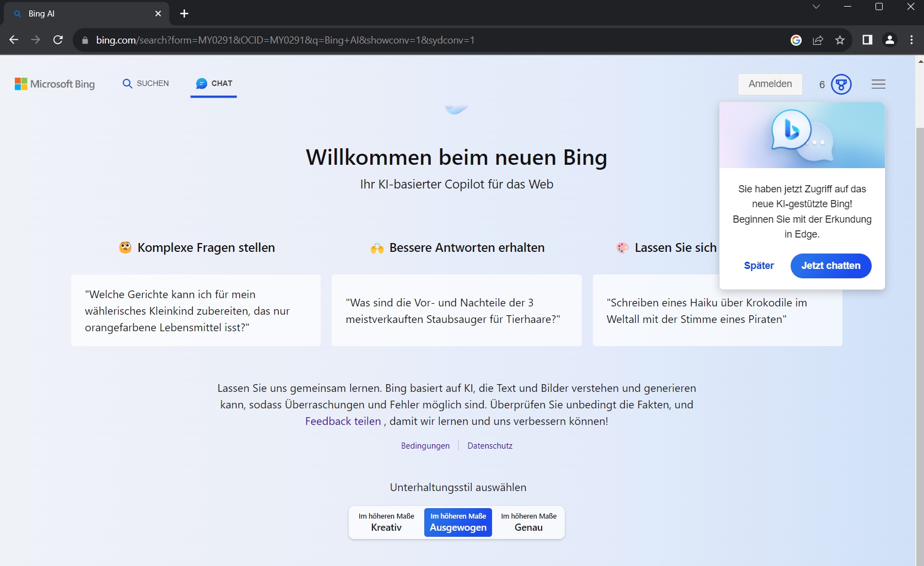This screenshot has width=924, height=566.
Task: Click the Unterhaltungsstil auswählen label
Action: click(x=458, y=487)
